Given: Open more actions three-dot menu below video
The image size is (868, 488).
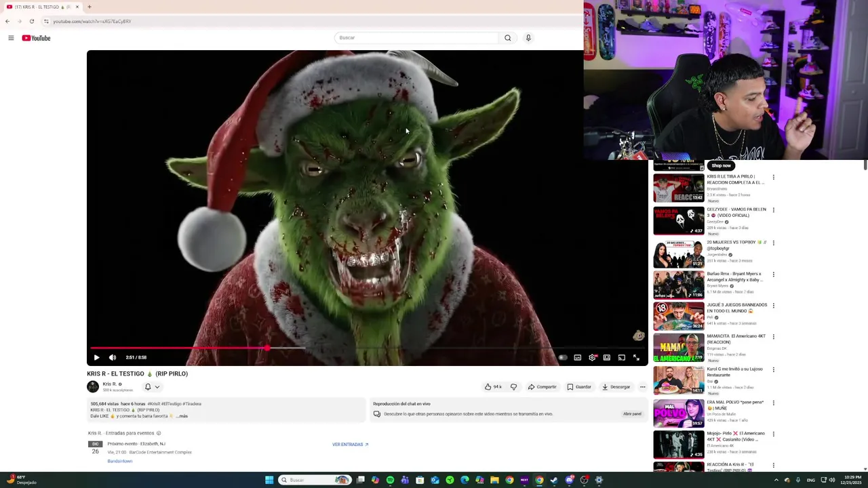Looking at the screenshot, I should 643,387.
